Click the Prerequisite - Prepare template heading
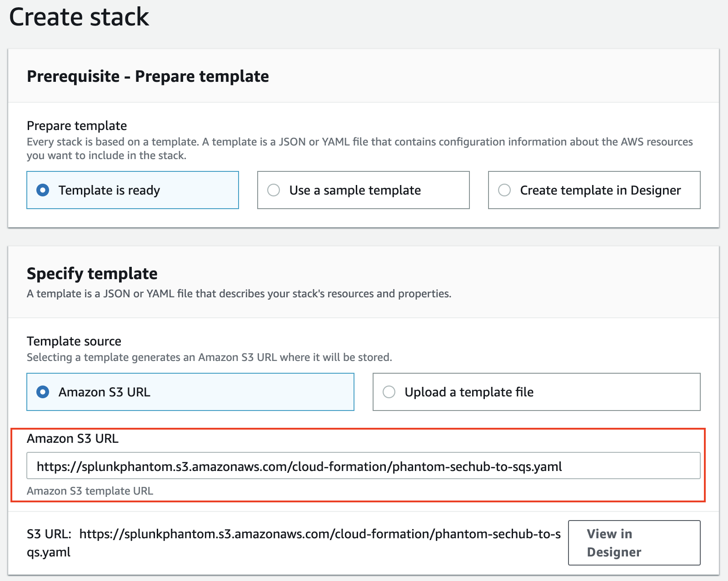Viewport: 728px width, 581px height. pyautogui.click(x=148, y=76)
